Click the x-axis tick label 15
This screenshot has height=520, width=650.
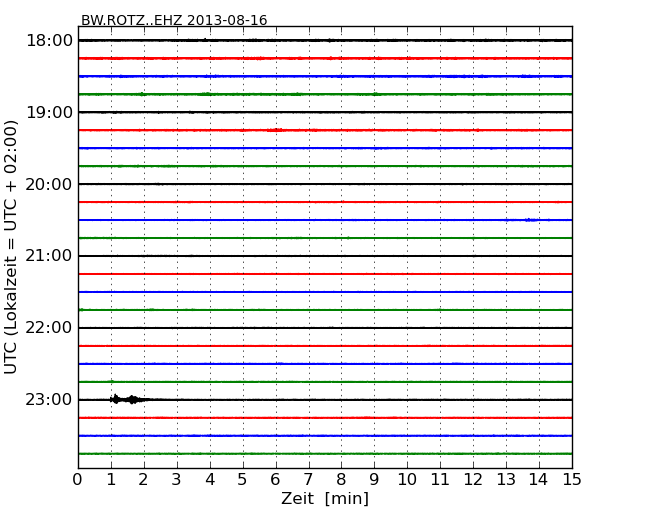[572, 479]
